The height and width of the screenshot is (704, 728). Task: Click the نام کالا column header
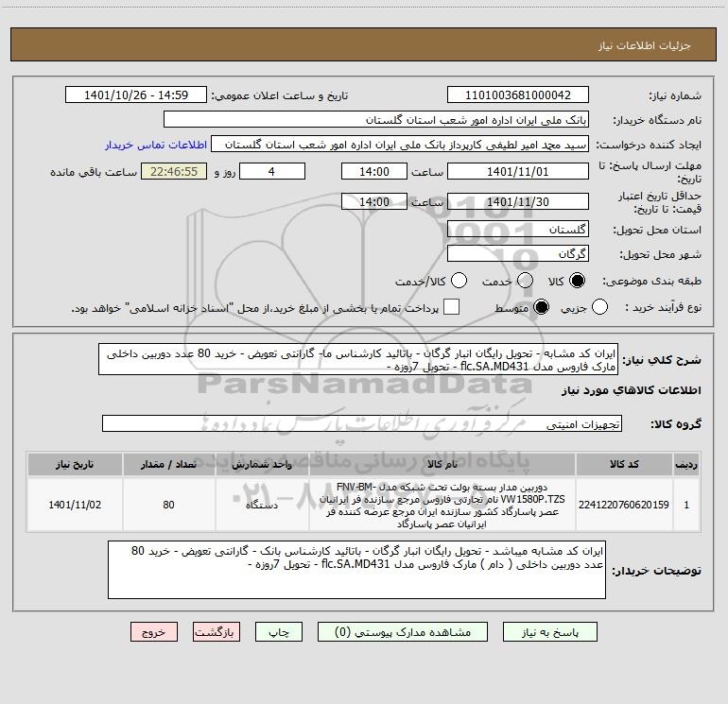coord(442,464)
